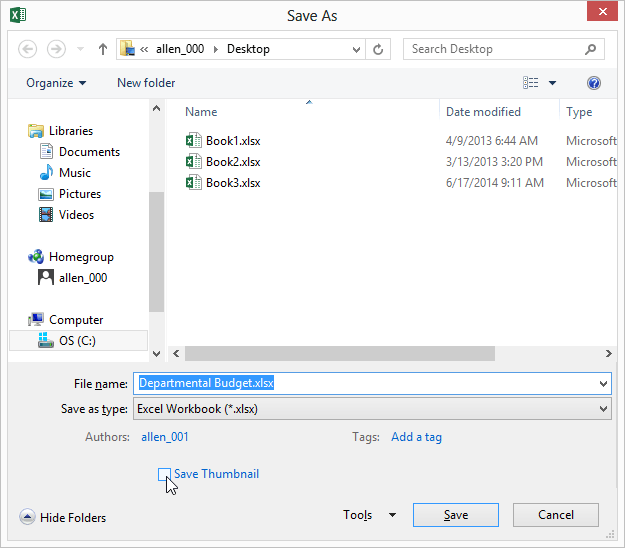Image resolution: width=625 pixels, height=548 pixels.
Task: Open Help with the question mark icon
Action: click(x=594, y=83)
